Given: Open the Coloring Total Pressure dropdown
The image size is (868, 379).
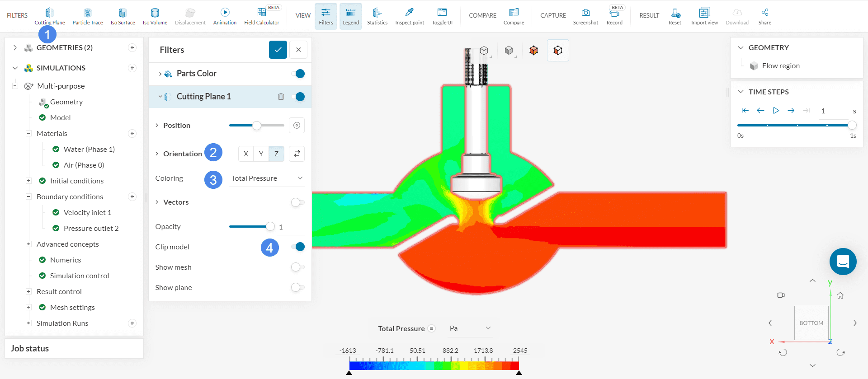Looking at the screenshot, I should pos(266,178).
